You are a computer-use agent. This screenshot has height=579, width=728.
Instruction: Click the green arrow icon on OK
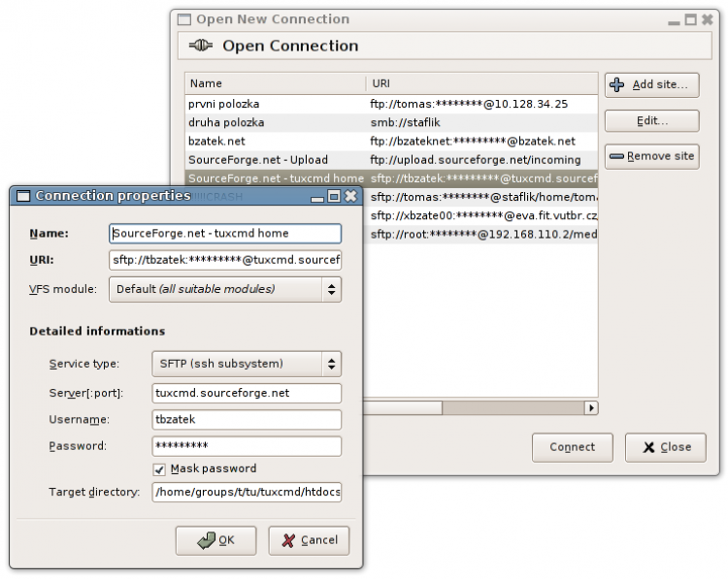click(x=206, y=540)
